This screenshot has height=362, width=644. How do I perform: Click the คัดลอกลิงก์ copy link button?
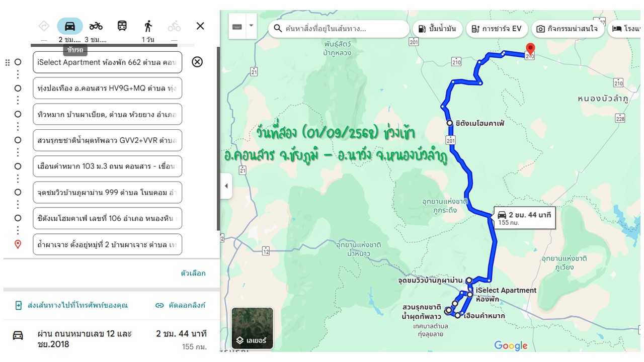pyautogui.click(x=180, y=305)
